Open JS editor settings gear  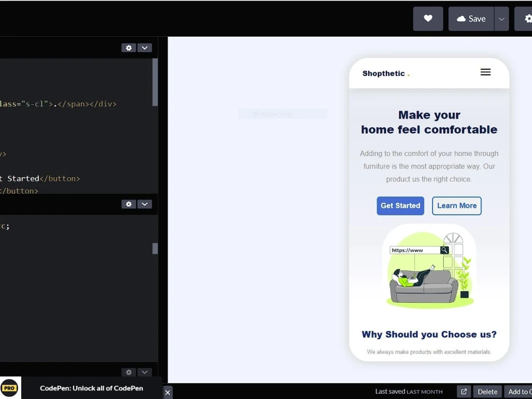tap(129, 372)
